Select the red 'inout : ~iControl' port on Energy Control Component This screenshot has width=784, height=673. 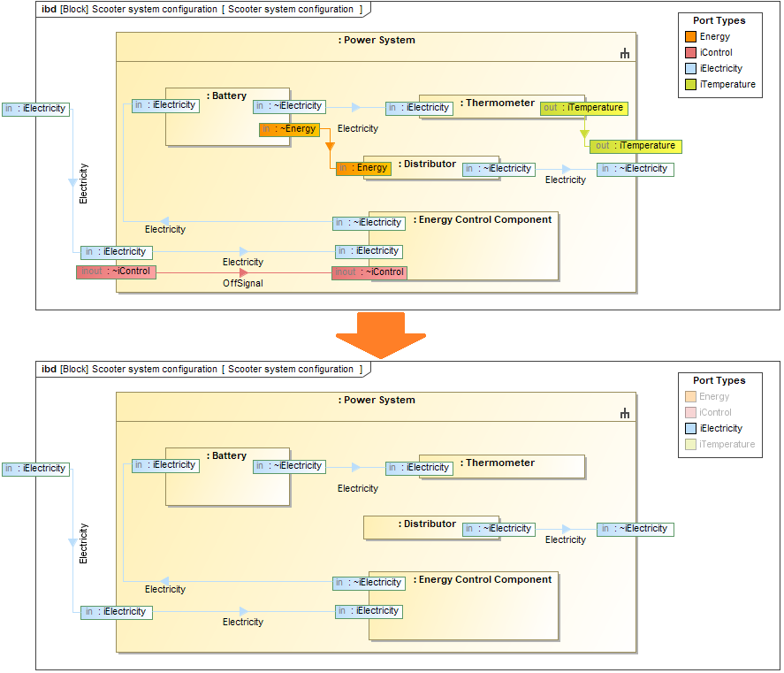point(369,272)
